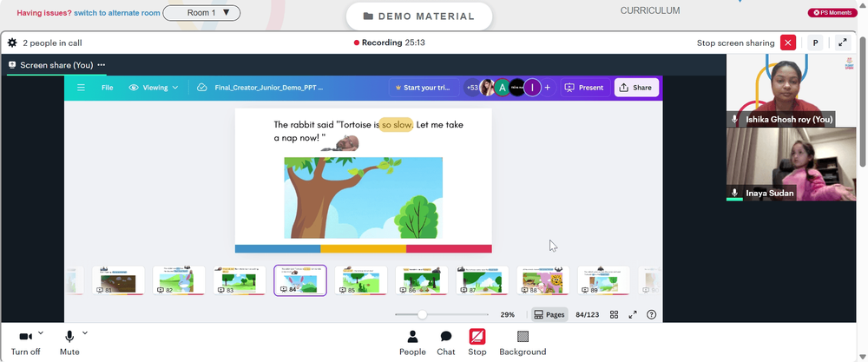The height and width of the screenshot is (362, 868).
Task: Click the P button in call header
Action: click(815, 43)
